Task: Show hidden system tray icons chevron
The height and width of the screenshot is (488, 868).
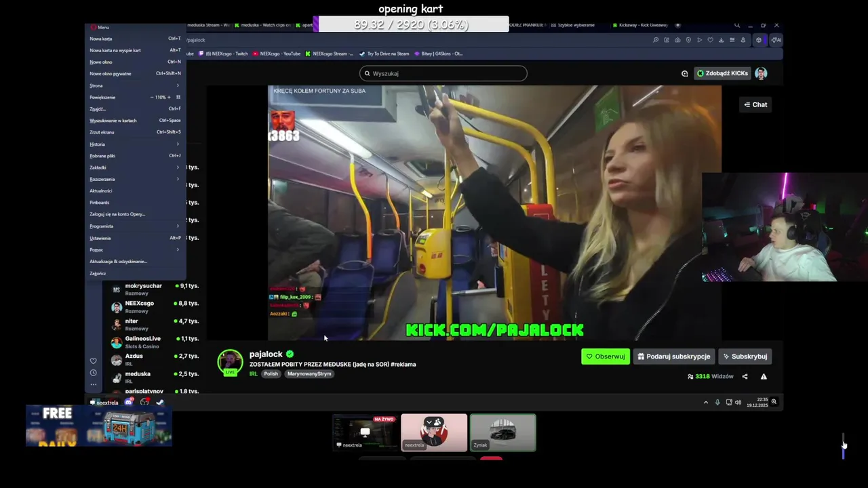Action: 706,402
